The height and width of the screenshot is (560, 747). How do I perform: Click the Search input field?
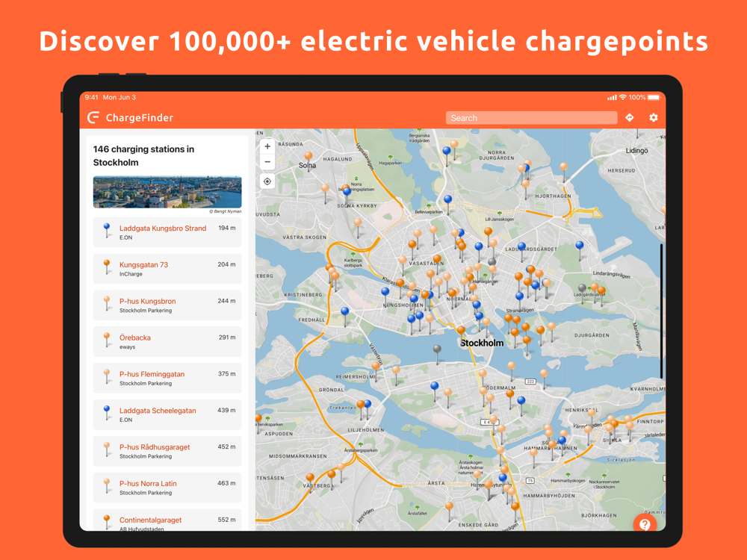coord(531,118)
